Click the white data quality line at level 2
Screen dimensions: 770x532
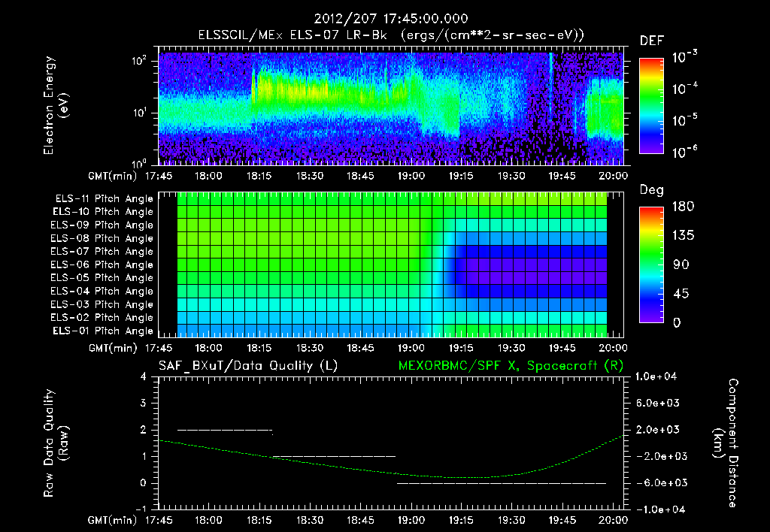224,430
